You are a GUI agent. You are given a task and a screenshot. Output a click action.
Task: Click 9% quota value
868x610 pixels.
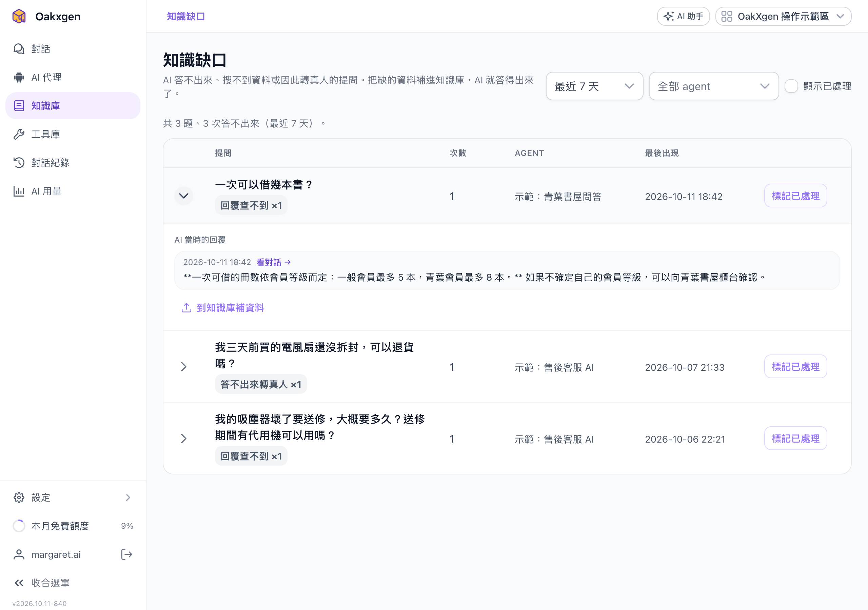coord(127,526)
